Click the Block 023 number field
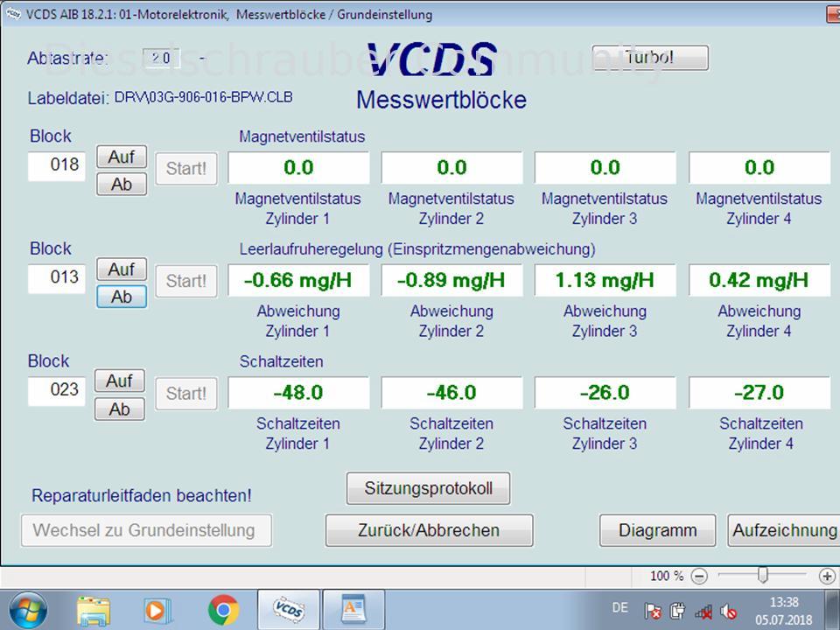Viewport: 840px width, 630px height. pyautogui.click(x=57, y=391)
